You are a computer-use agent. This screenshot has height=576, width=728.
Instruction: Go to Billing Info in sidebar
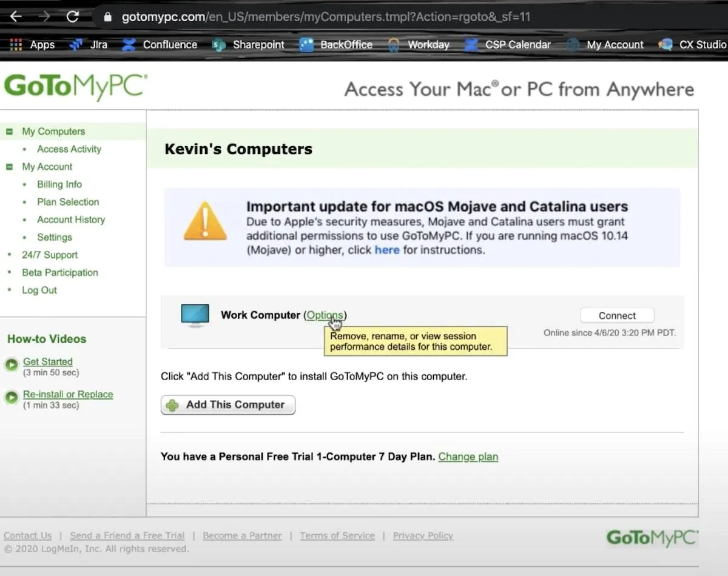point(59,184)
